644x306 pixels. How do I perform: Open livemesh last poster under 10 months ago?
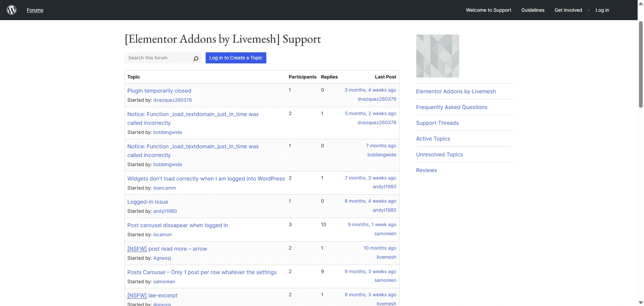pyautogui.click(x=386, y=257)
